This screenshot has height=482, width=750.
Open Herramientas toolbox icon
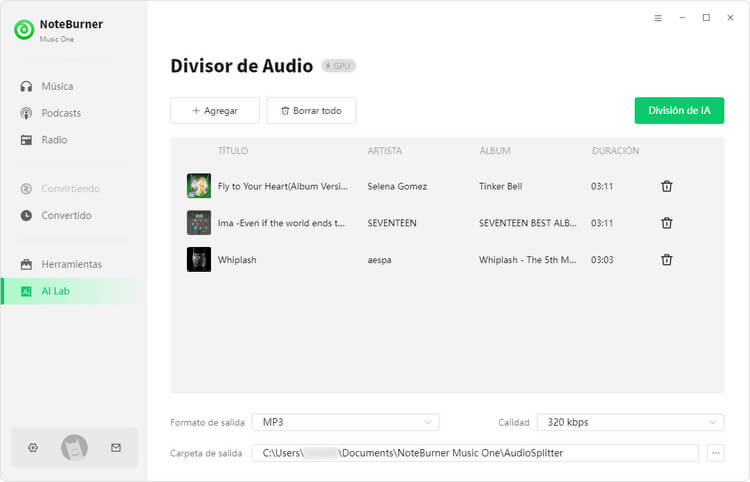tap(26, 264)
